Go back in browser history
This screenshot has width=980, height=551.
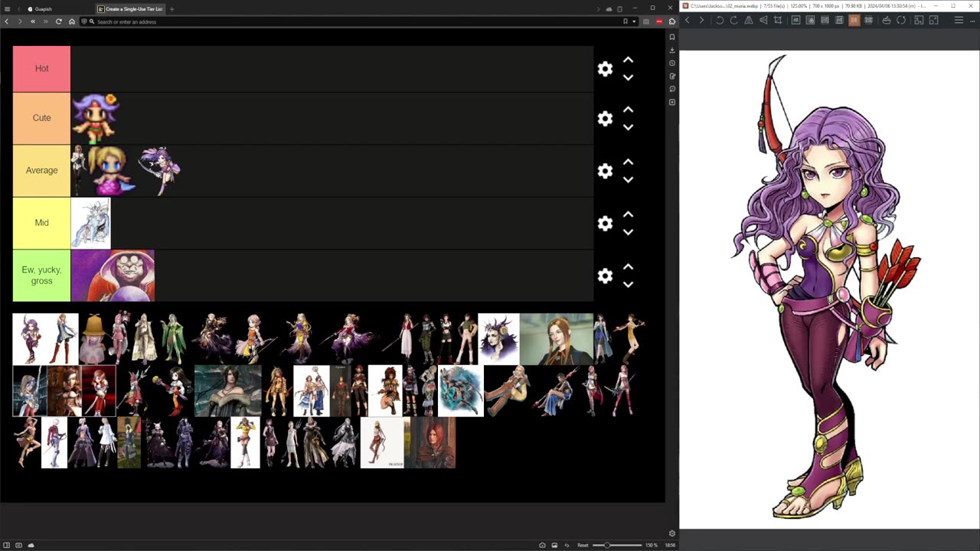coord(7,21)
